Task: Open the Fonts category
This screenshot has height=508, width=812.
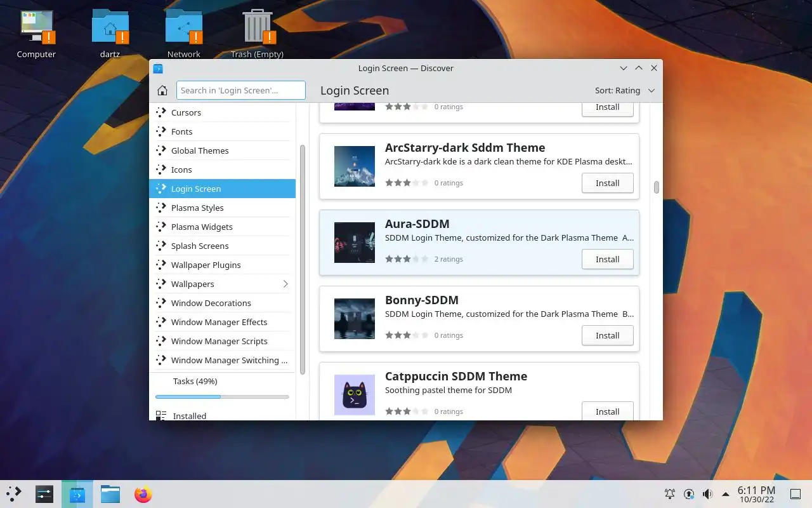Action: (x=222, y=131)
